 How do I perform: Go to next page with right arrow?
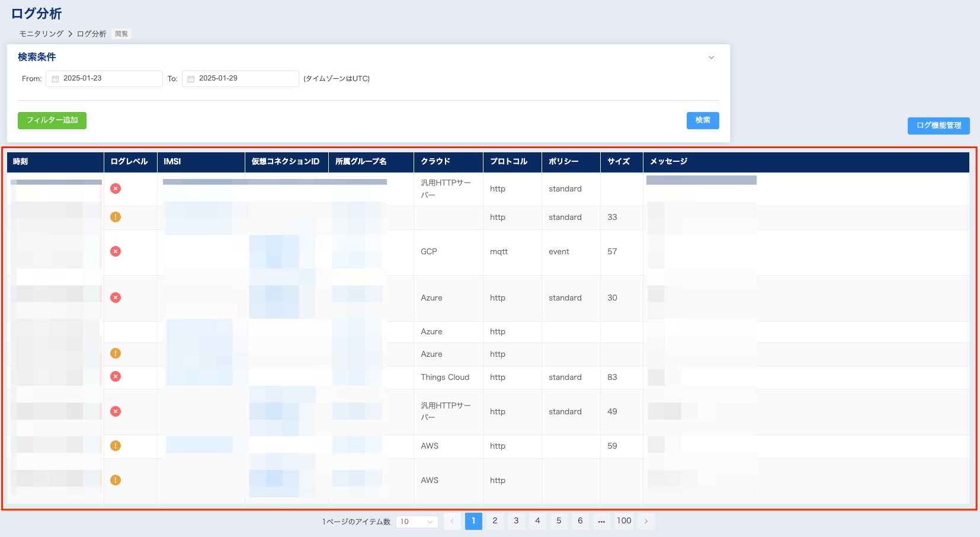[646, 522]
